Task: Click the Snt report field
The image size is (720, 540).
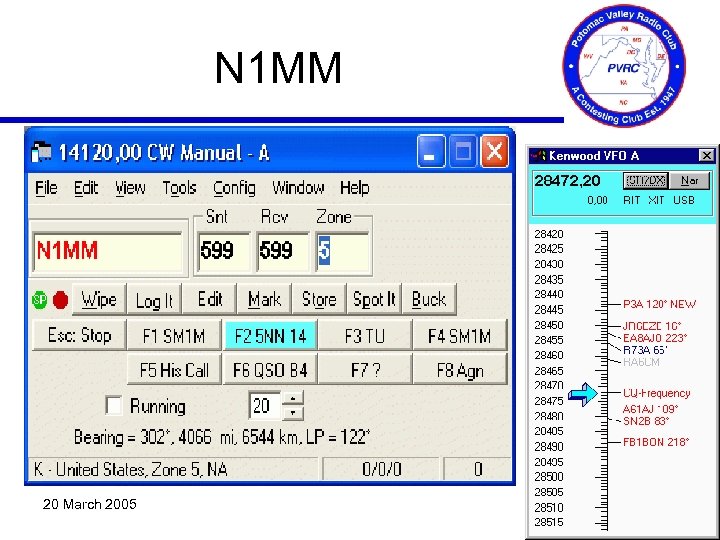Action: [224, 252]
